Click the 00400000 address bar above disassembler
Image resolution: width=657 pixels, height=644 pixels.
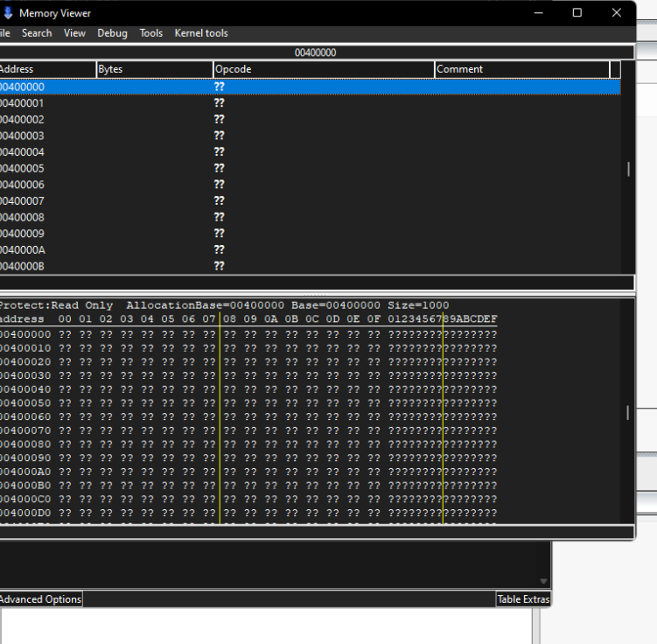pos(315,52)
